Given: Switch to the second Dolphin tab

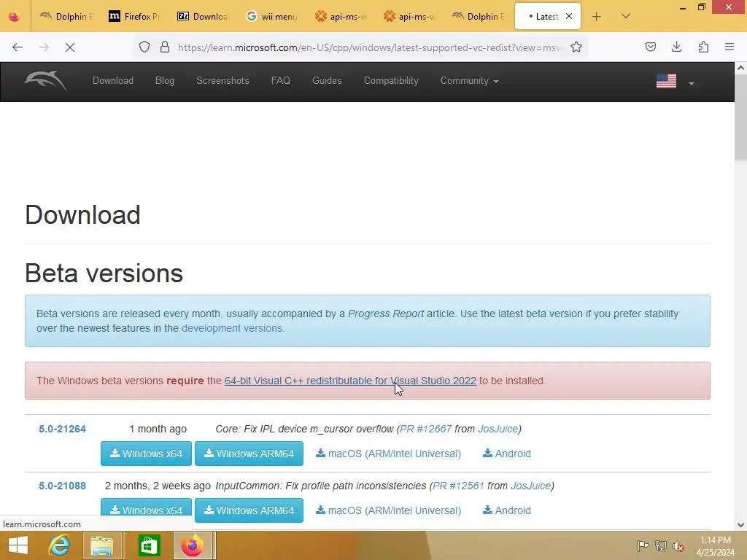Looking at the screenshot, I should 478,17.
